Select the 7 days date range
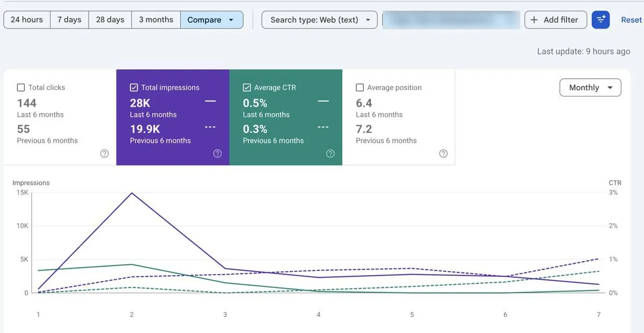 point(69,20)
